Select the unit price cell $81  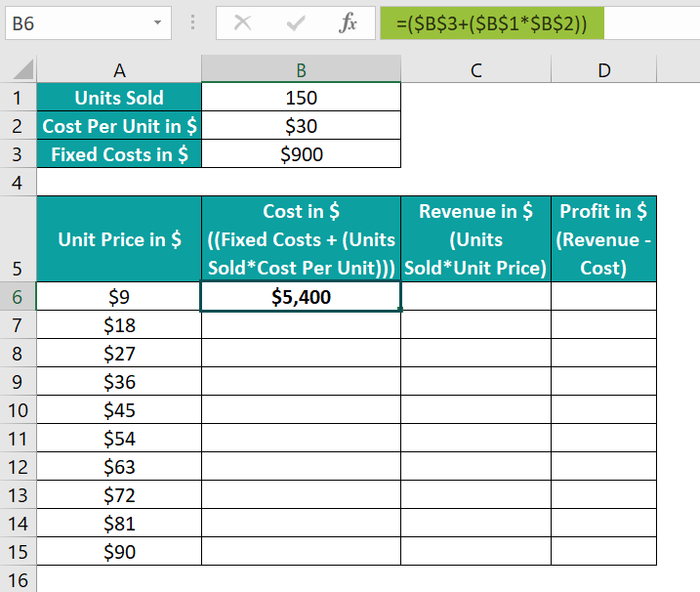tap(119, 523)
